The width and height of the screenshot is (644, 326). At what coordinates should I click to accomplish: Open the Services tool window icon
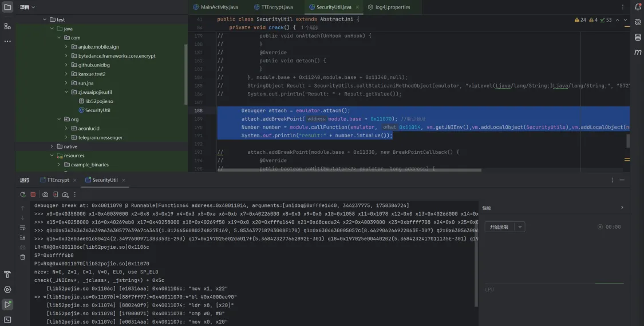pos(7,289)
